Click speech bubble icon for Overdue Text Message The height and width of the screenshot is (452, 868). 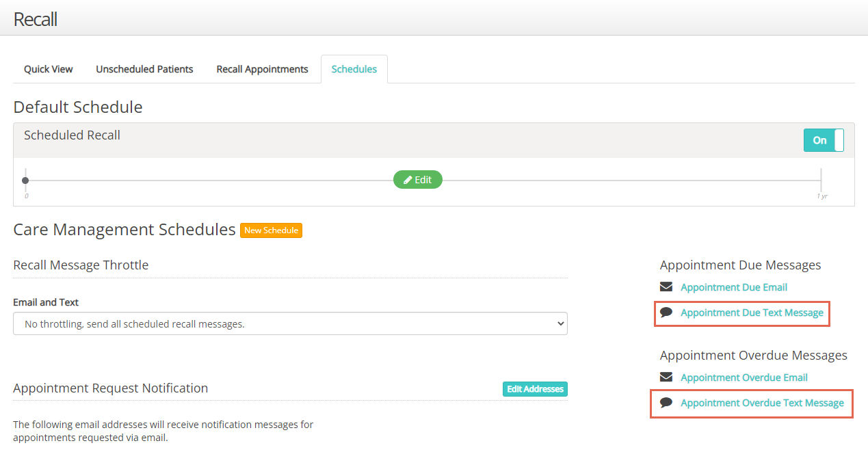[666, 403]
